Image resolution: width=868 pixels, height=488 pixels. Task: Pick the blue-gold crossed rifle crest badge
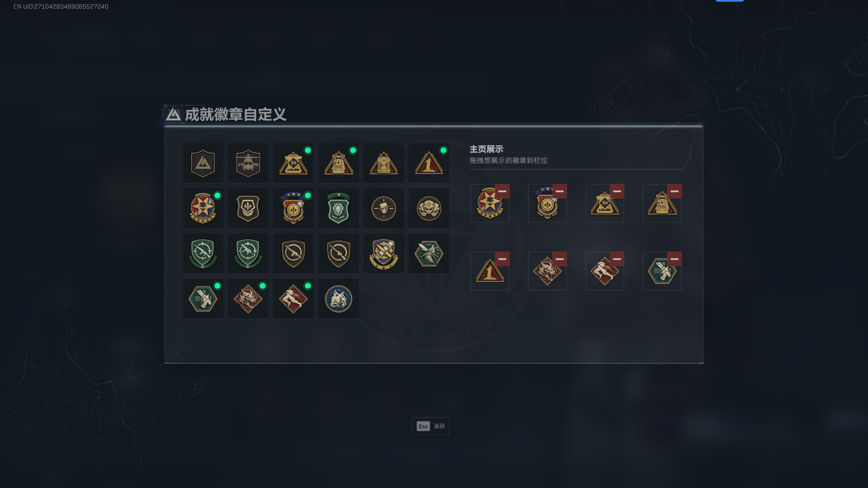click(x=383, y=253)
